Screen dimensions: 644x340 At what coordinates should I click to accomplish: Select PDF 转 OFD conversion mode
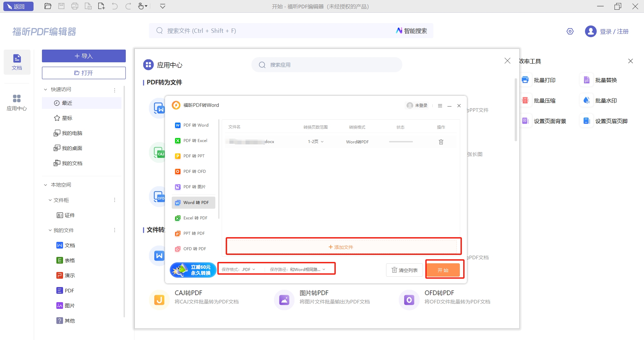point(194,172)
